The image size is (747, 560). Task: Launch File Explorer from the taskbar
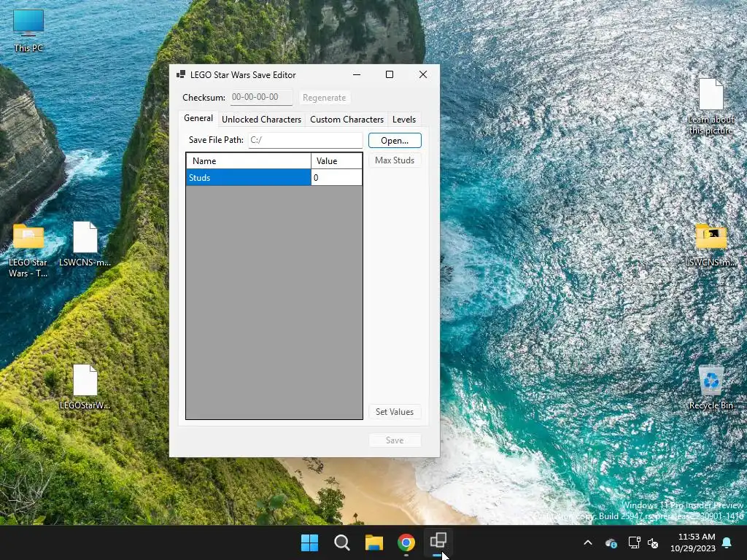(374, 542)
